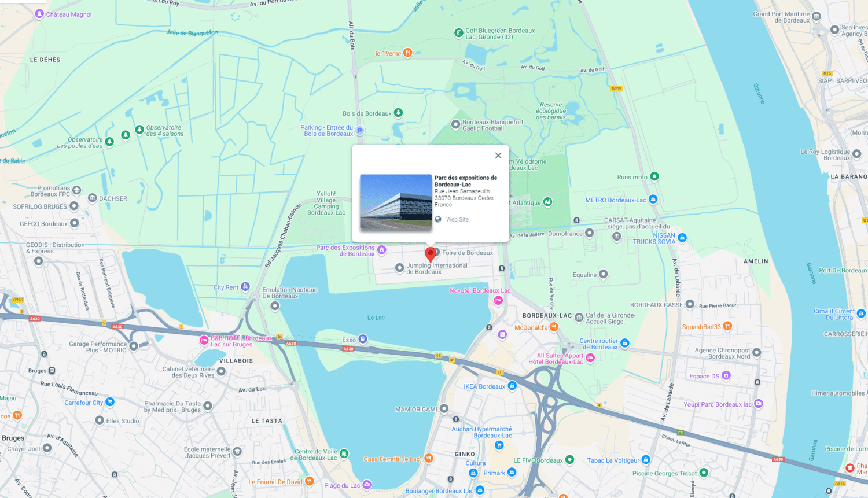This screenshot has height=498, width=868.
Task: Select the Château Magnol purple marker
Action: 39,14
